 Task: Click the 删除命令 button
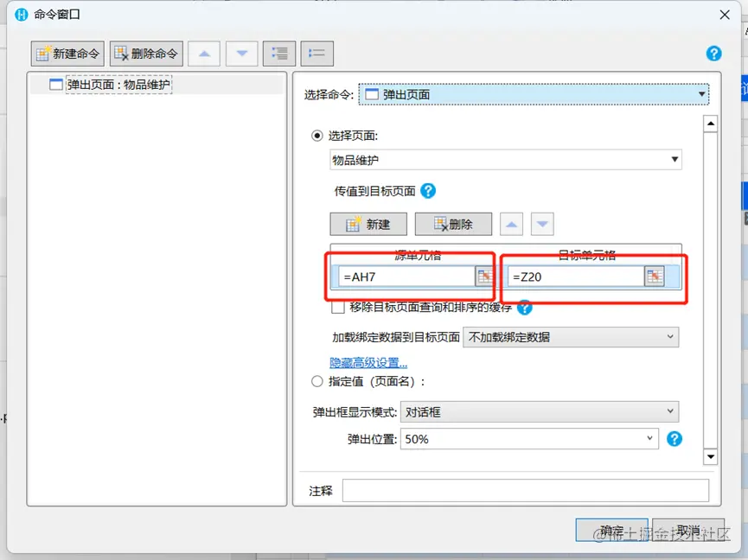click(146, 54)
